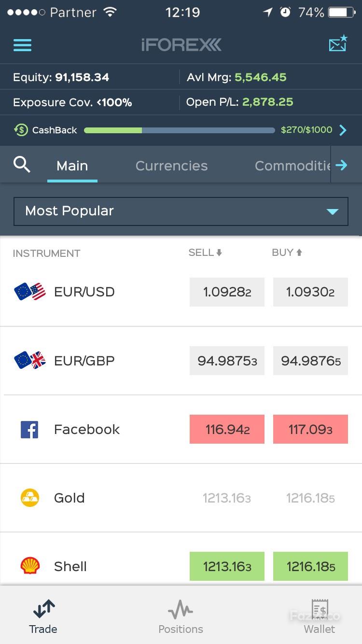Expand the Most Popular dropdown

click(181, 211)
